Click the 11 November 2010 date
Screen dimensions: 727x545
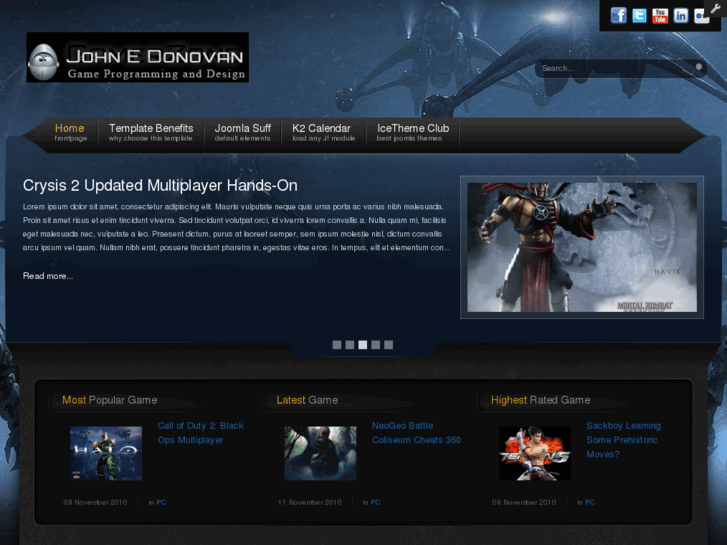(310, 502)
